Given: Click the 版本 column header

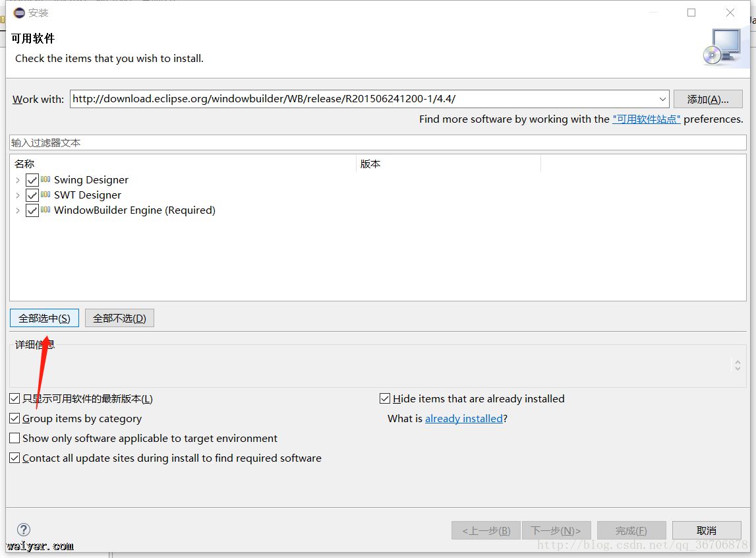Looking at the screenshot, I should (x=448, y=164).
